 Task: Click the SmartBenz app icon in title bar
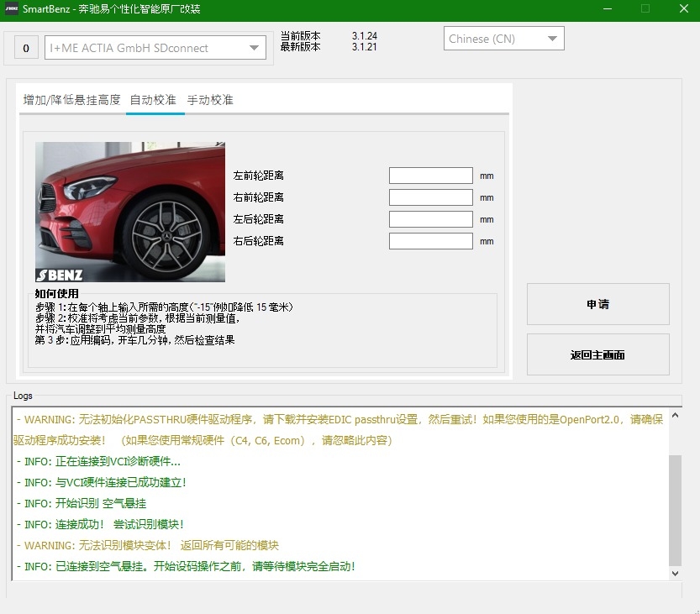pyautogui.click(x=11, y=8)
